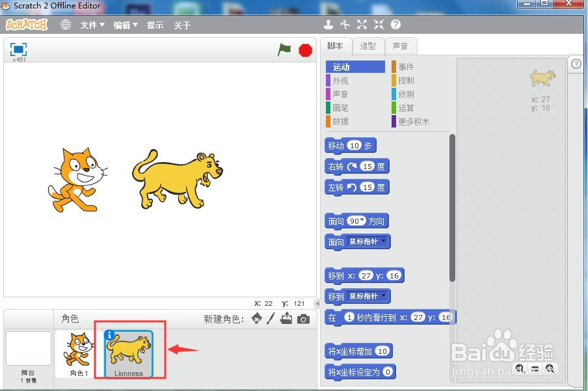
Task: Switch to the 声音 tab
Action: [x=400, y=46]
